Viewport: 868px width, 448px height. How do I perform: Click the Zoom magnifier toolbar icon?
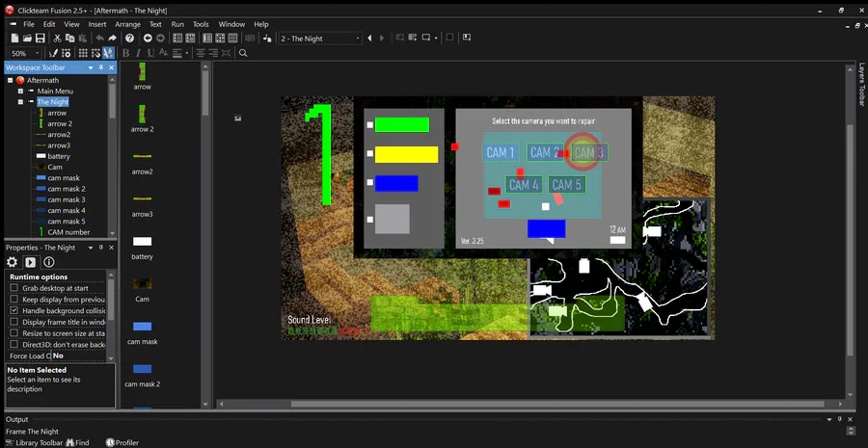coord(243,53)
